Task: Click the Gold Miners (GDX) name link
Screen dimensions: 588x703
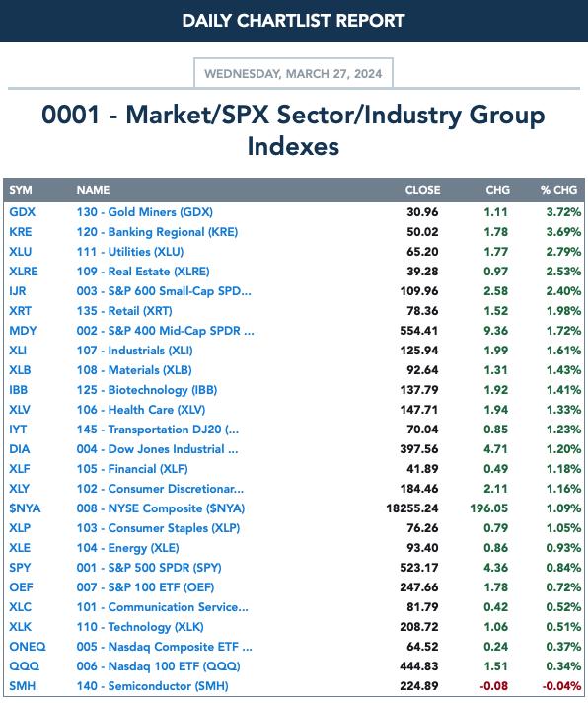Action: pyautogui.click(x=145, y=212)
